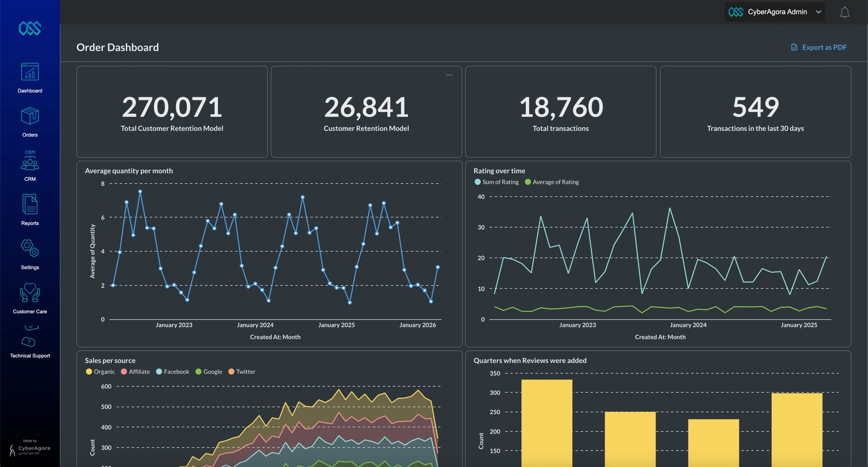868x467 pixels.
Task: Click the Rating over time title
Action: tap(499, 171)
